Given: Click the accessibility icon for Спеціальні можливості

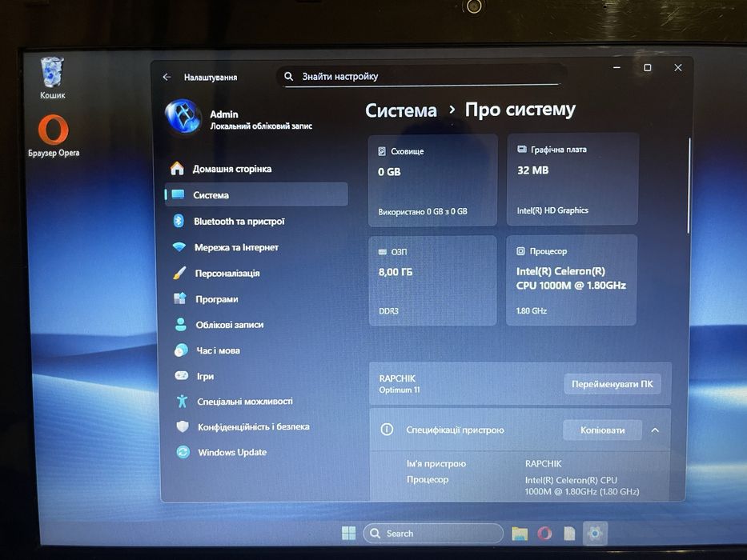Looking at the screenshot, I should [182, 401].
